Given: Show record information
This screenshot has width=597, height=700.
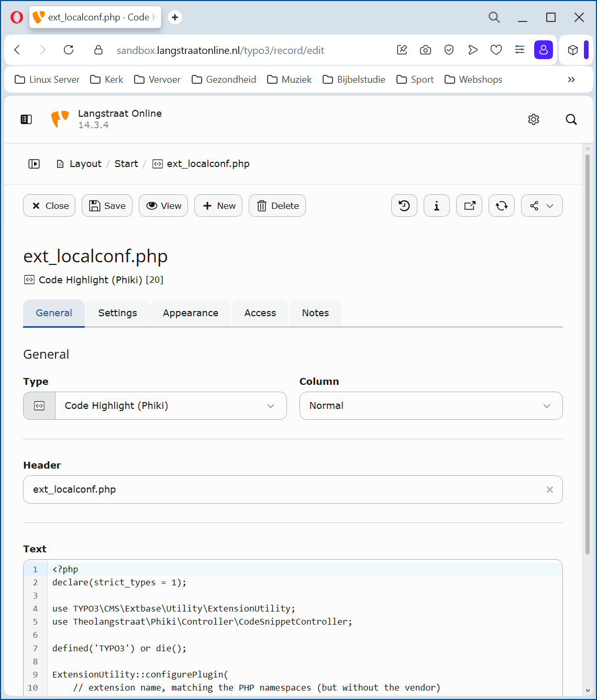Looking at the screenshot, I should (437, 206).
